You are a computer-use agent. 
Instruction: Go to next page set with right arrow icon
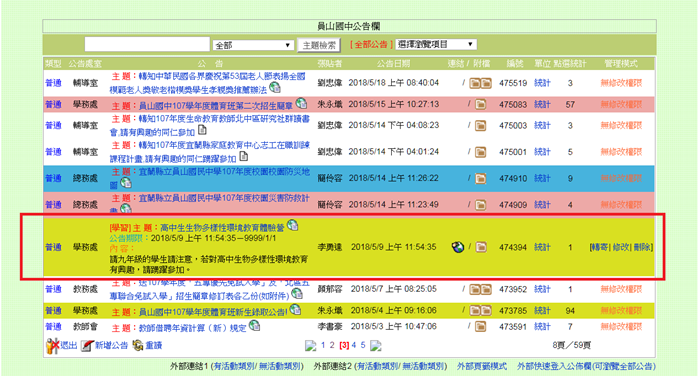point(376,345)
